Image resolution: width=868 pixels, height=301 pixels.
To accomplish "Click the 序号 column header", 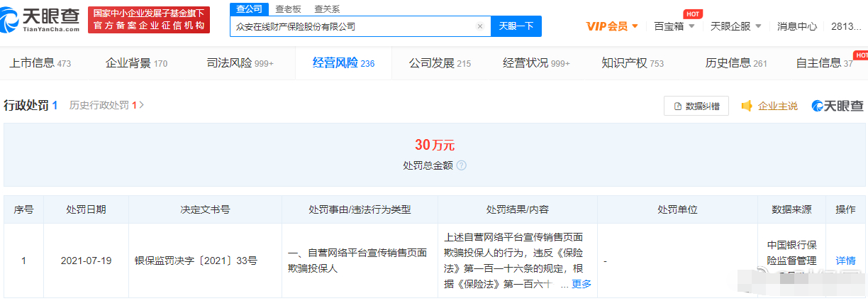I will (x=23, y=210).
